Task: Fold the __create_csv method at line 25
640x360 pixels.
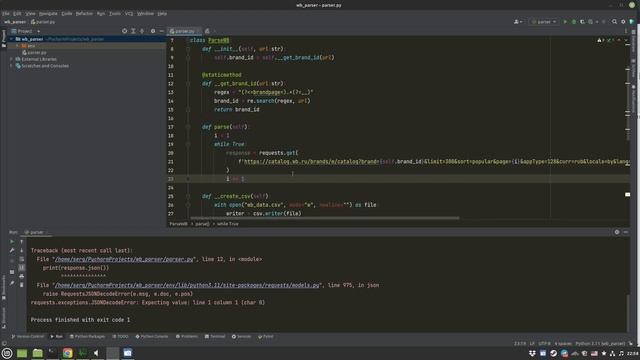Action: (188, 196)
